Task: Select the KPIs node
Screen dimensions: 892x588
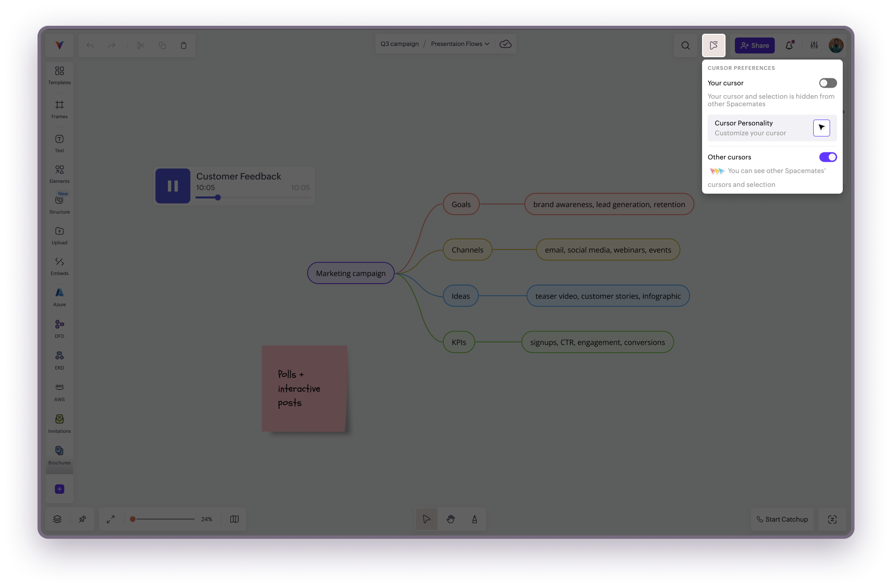Action: click(x=459, y=342)
